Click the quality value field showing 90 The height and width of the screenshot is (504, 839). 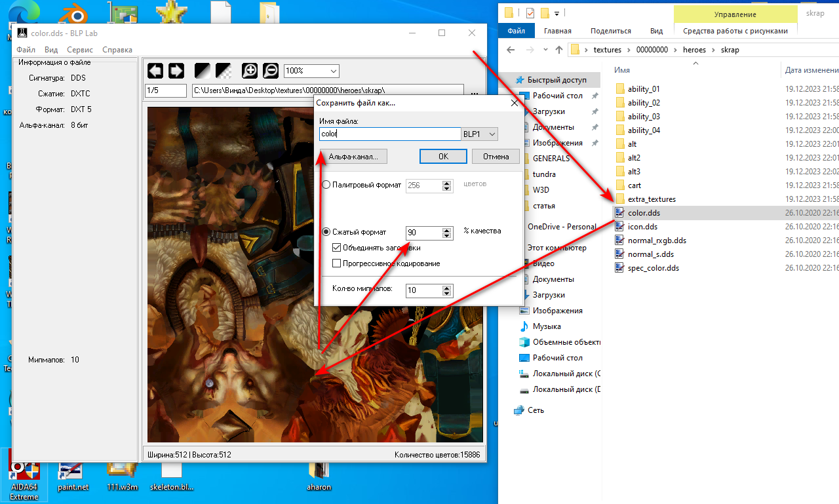(424, 233)
